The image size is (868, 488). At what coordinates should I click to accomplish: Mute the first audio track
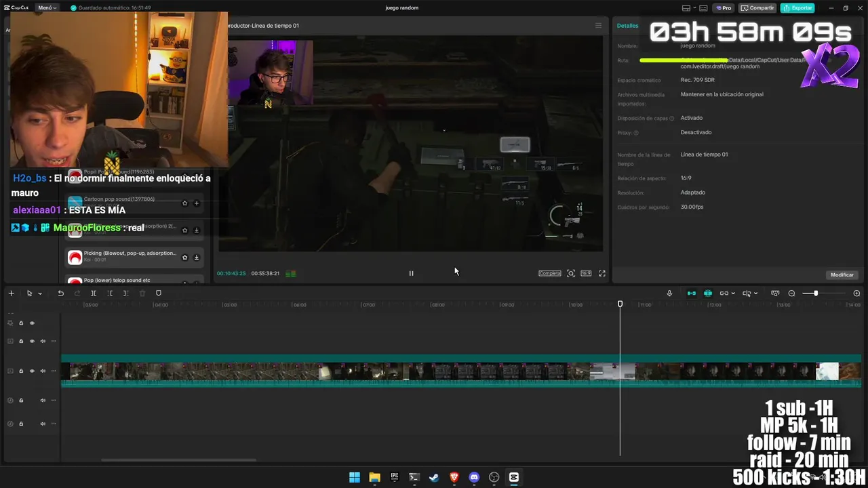(43, 400)
